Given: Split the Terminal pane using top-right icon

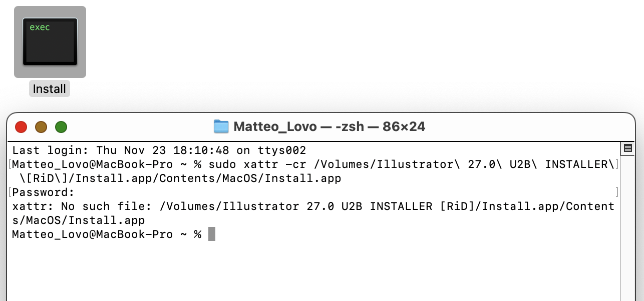Looking at the screenshot, I should [x=627, y=148].
